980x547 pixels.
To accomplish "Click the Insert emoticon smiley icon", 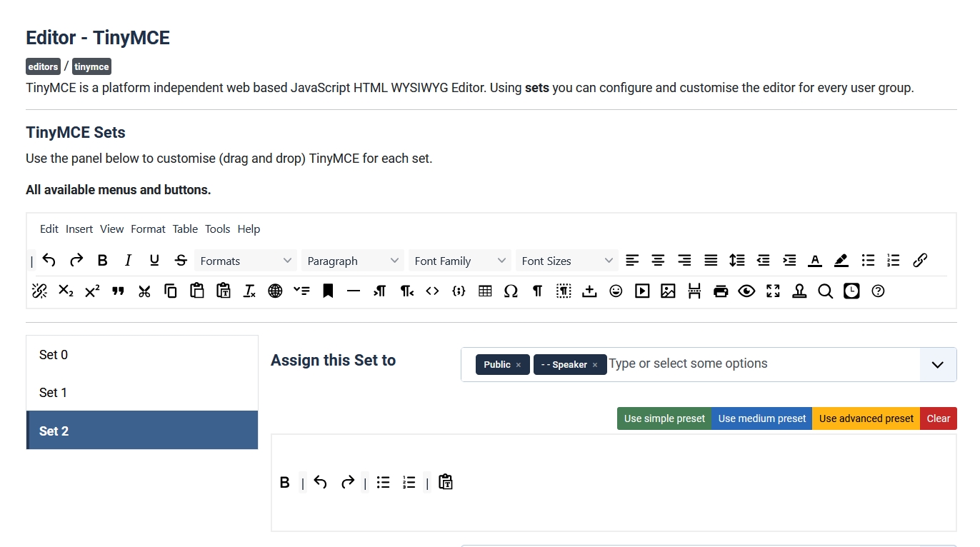I will tap(616, 291).
